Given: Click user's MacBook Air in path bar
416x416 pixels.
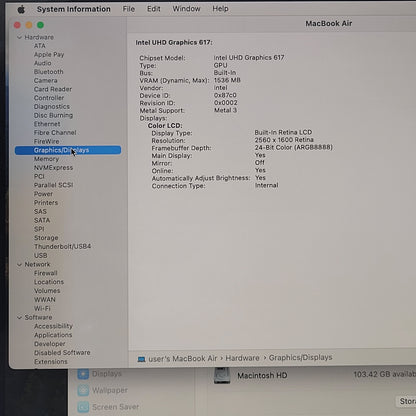Looking at the screenshot, I should click(183, 359).
